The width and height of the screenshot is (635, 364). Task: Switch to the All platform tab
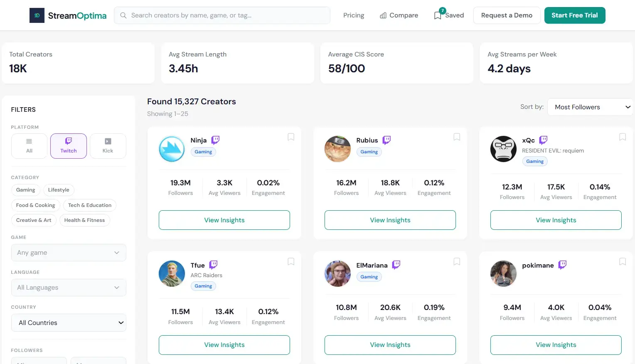[29, 146]
